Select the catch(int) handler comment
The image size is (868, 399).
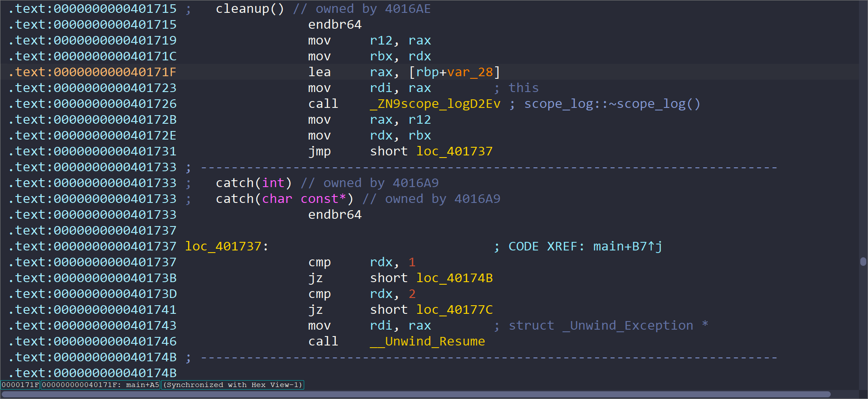click(x=327, y=183)
